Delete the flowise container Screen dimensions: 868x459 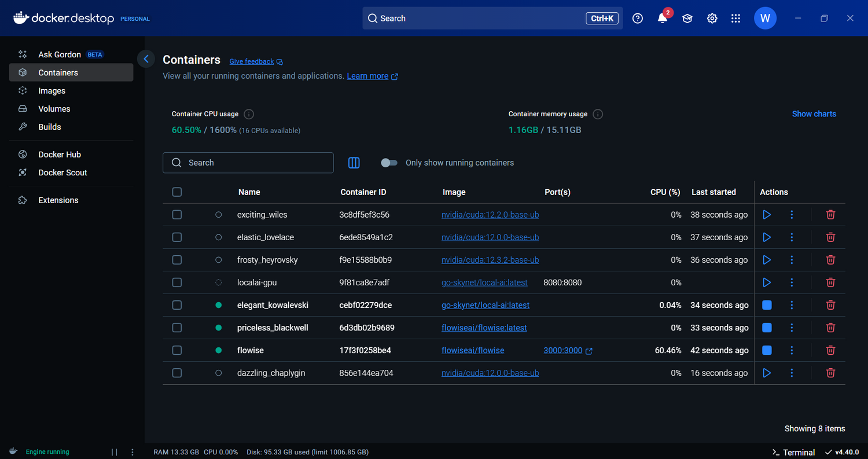pos(830,350)
